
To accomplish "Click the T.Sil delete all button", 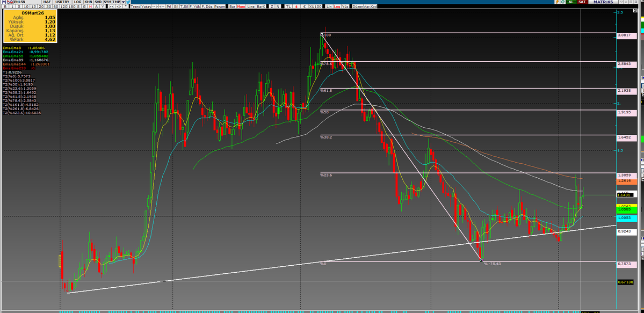I will click(x=184, y=6).
